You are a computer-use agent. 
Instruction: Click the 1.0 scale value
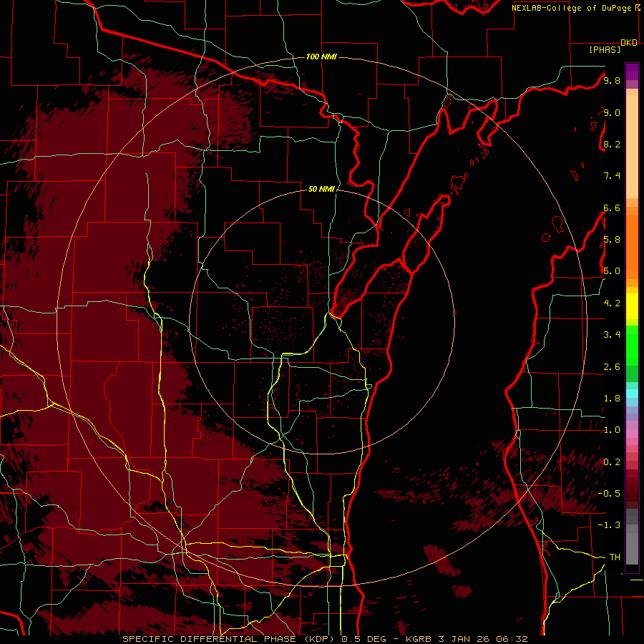click(x=612, y=430)
